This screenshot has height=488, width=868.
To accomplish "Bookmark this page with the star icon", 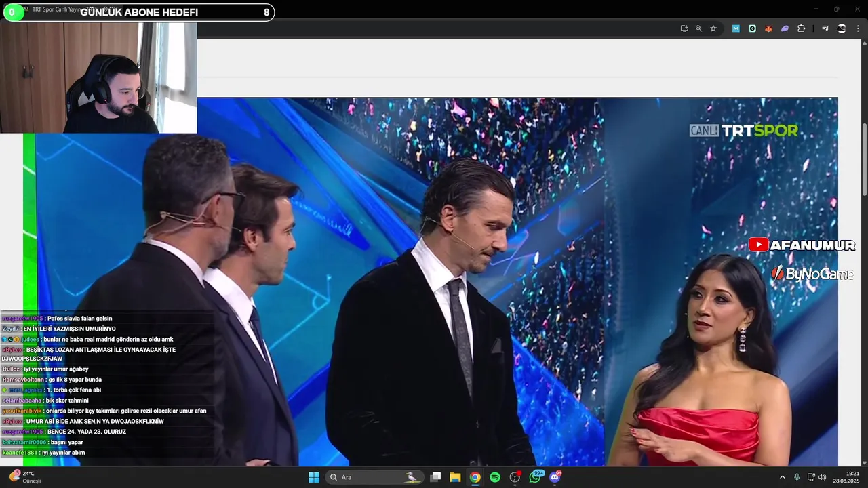I will (713, 28).
